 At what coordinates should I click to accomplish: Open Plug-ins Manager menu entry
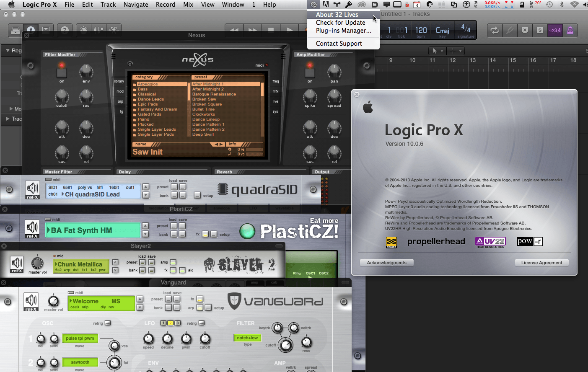(343, 31)
